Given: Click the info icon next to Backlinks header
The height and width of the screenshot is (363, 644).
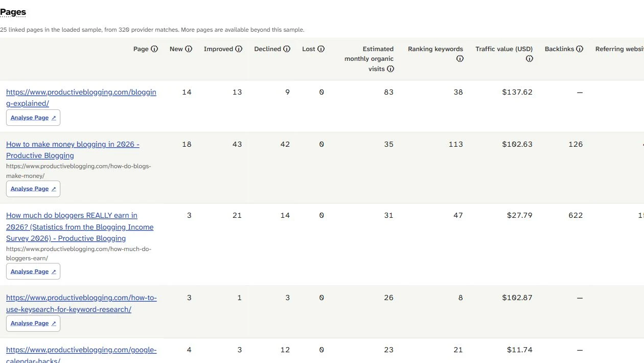Looking at the screenshot, I should [x=580, y=49].
